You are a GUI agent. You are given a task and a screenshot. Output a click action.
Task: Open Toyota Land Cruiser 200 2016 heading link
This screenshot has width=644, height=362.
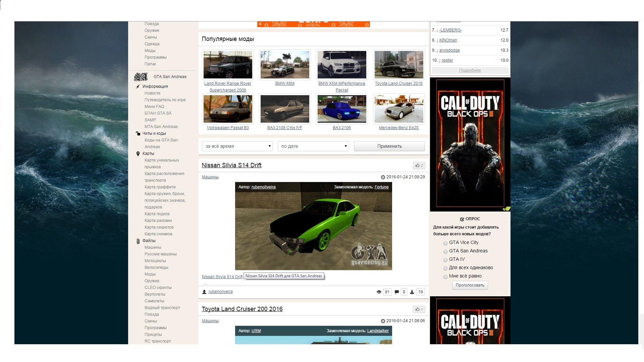(x=242, y=309)
